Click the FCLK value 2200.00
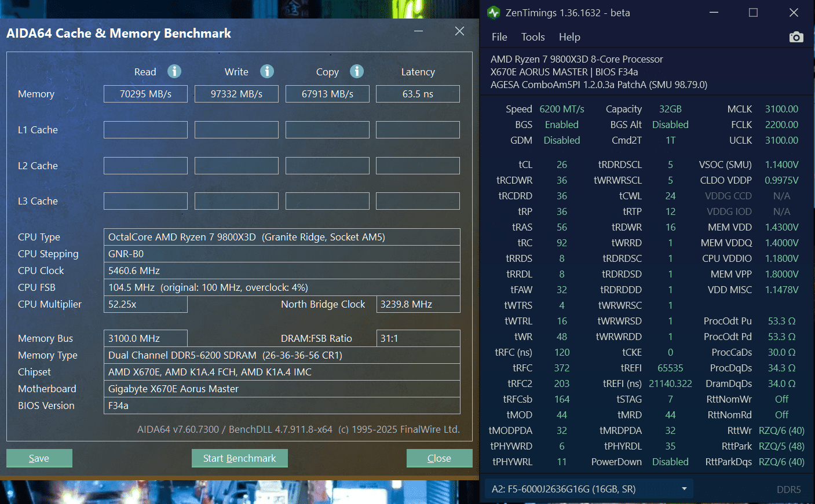This screenshot has width=815, height=504. [781, 125]
